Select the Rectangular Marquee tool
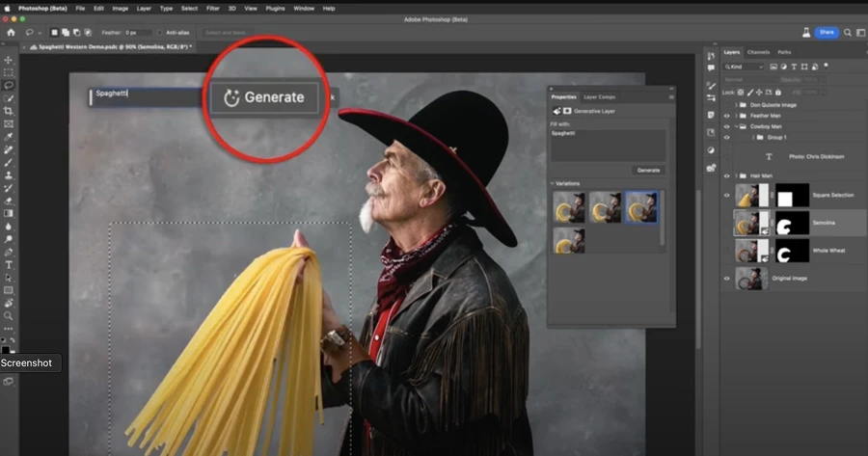This screenshot has height=456, width=868. (9, 72)
